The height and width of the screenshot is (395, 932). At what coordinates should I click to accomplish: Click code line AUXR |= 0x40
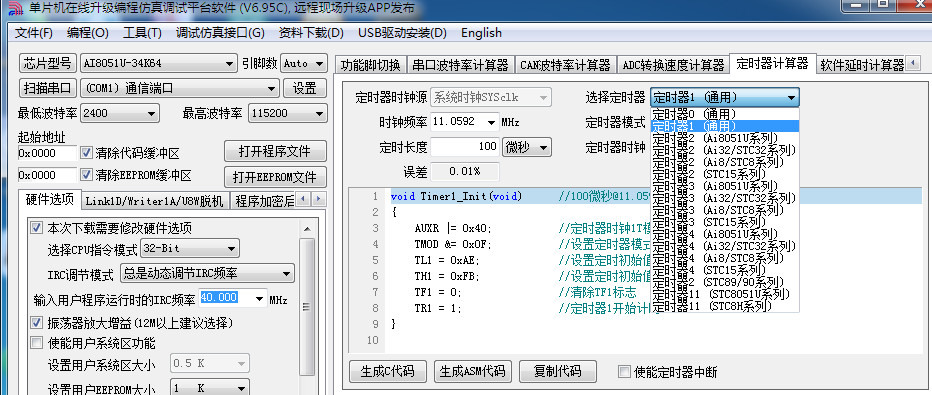pos(454,228)
